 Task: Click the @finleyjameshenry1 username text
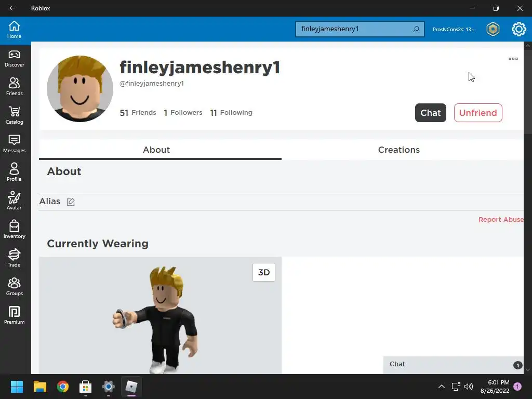(x=152, y=84)
